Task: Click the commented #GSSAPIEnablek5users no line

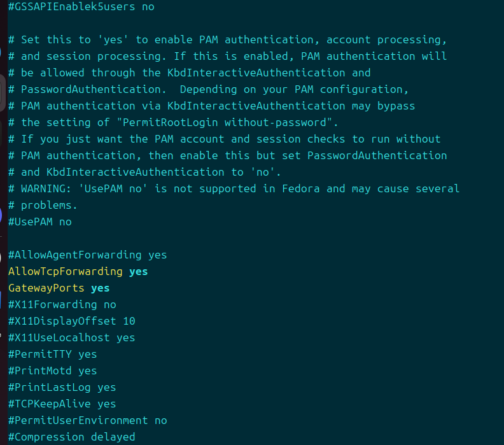Action: pos(81,7)
